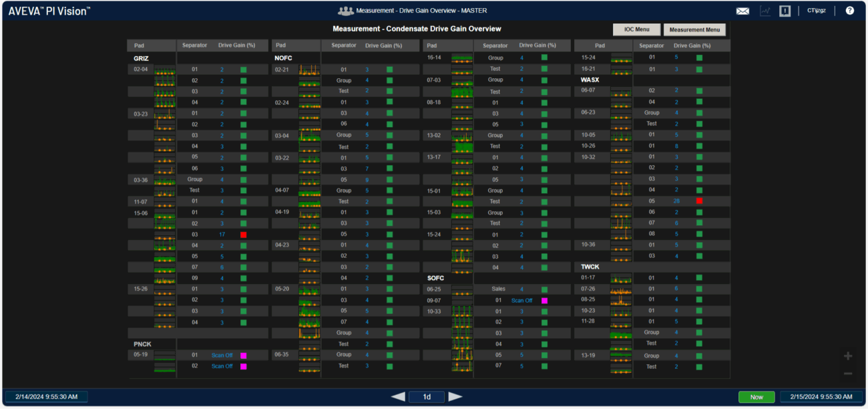Open the help question mark icon
This screenshot has height=409, width=868.
click(x=849, y=11)
